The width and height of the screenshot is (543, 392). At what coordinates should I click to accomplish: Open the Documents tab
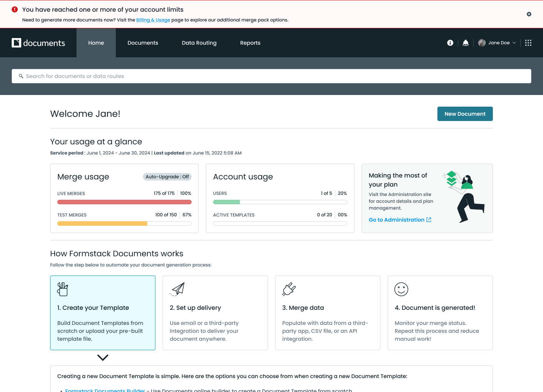point(143,43)
